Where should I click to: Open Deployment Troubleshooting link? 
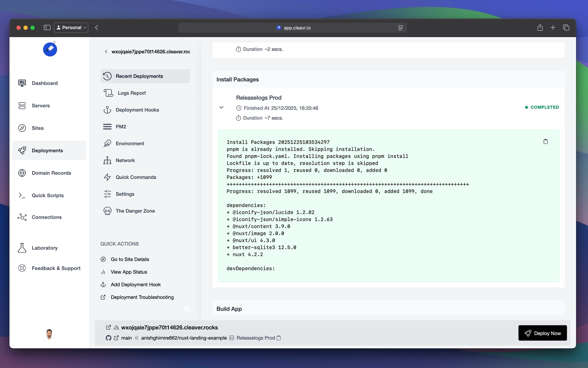point(142,297)
